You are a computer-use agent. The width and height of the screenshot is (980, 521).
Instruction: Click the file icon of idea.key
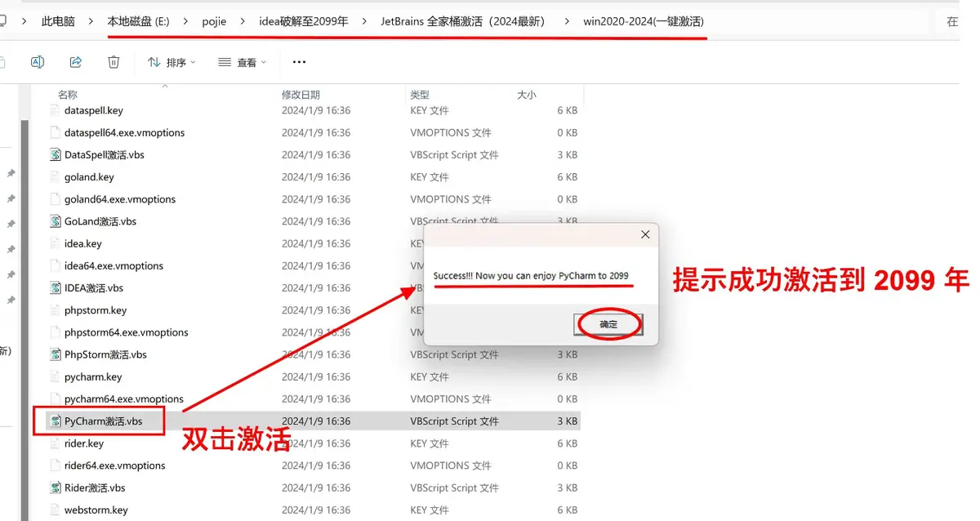pyautogui.click(x=56, y=243)
